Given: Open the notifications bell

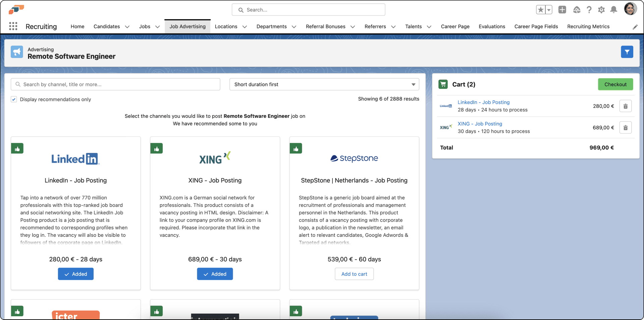Looking at the screenshot, I should click(614, 10).
